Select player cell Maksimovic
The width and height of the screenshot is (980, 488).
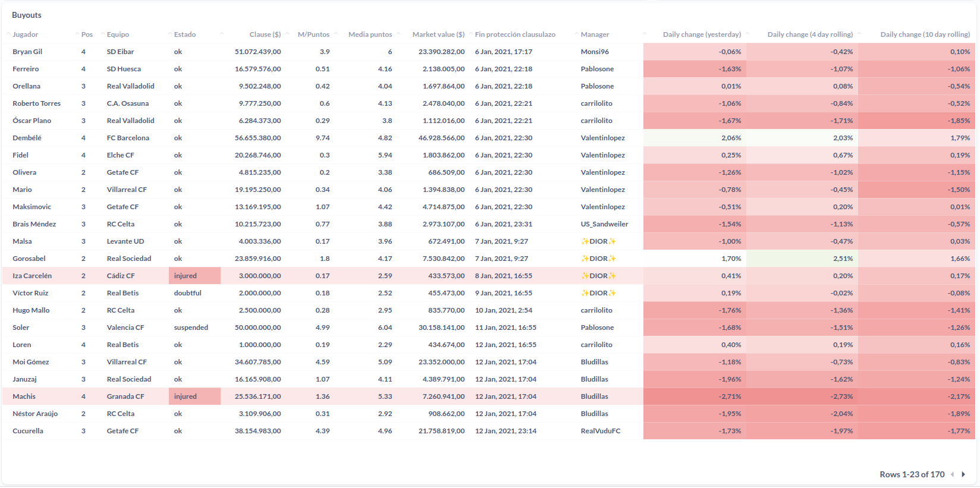(x=32, y=207)
